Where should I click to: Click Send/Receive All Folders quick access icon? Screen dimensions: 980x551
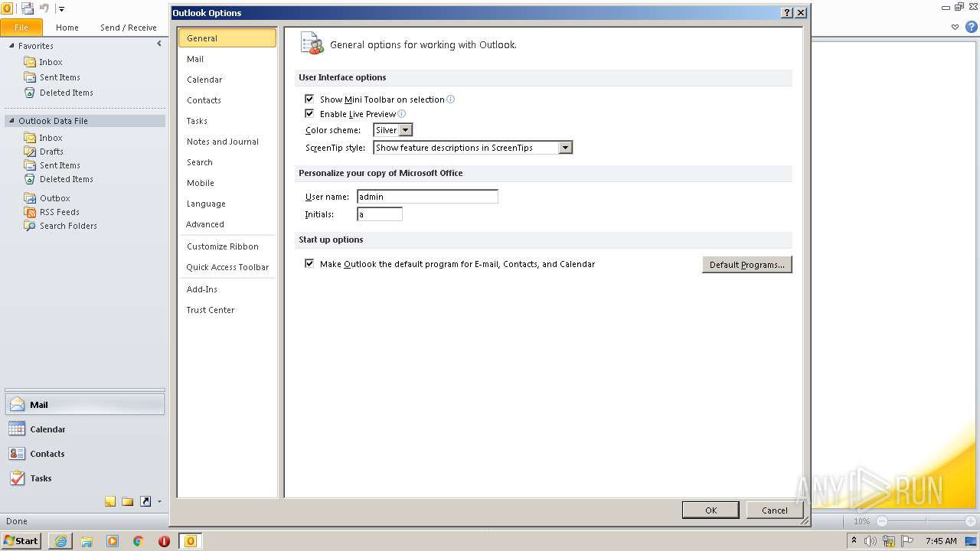coord(27,8)
